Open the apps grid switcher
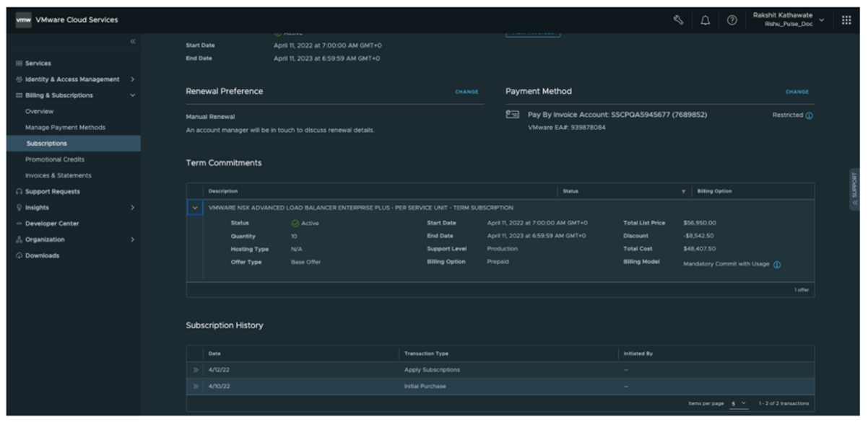The width and height of the screenshot is (868, 422). [x=847, y=19]
